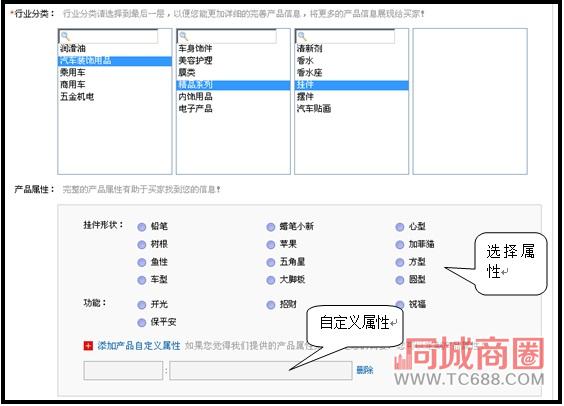Select 招财 function option
This screenshot has height=406, width=564.
[271, 305]
